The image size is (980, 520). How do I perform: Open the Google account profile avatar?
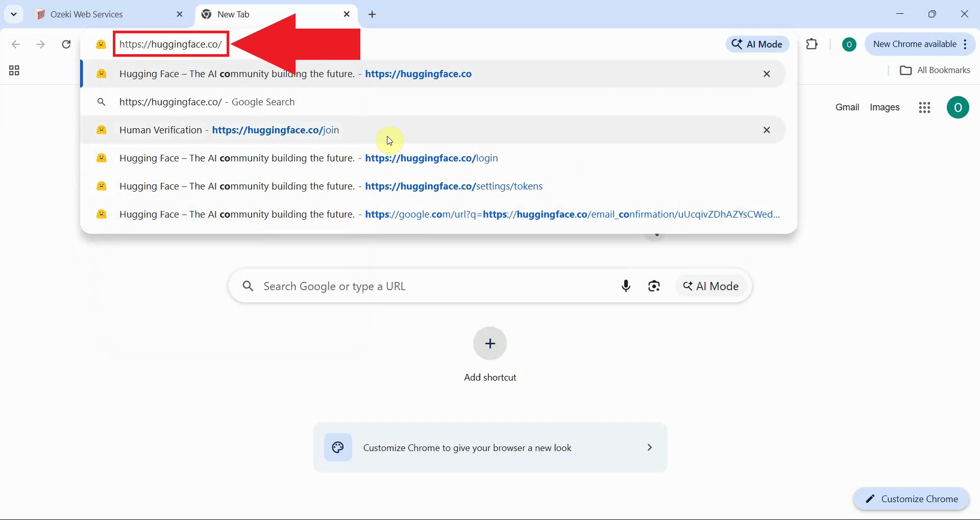click(x=958, y=107)
